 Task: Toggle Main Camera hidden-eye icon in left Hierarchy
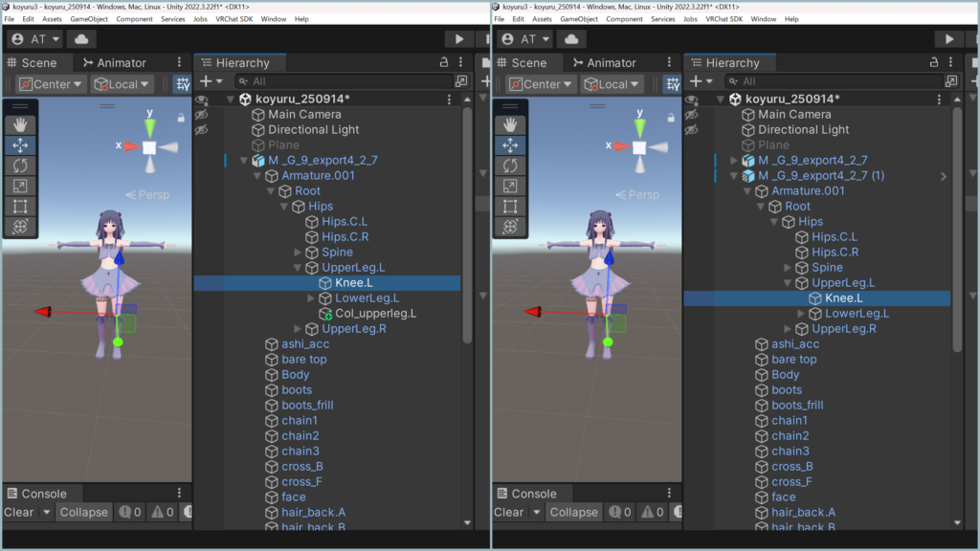(201, 115)
